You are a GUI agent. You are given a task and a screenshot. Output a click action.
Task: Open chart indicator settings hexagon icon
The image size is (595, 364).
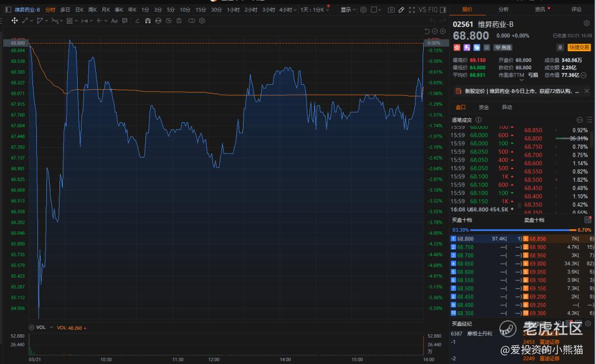point(364,10)
